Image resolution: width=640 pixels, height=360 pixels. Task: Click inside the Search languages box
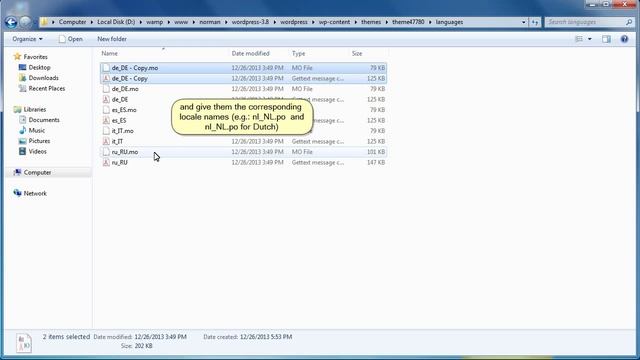584,22
